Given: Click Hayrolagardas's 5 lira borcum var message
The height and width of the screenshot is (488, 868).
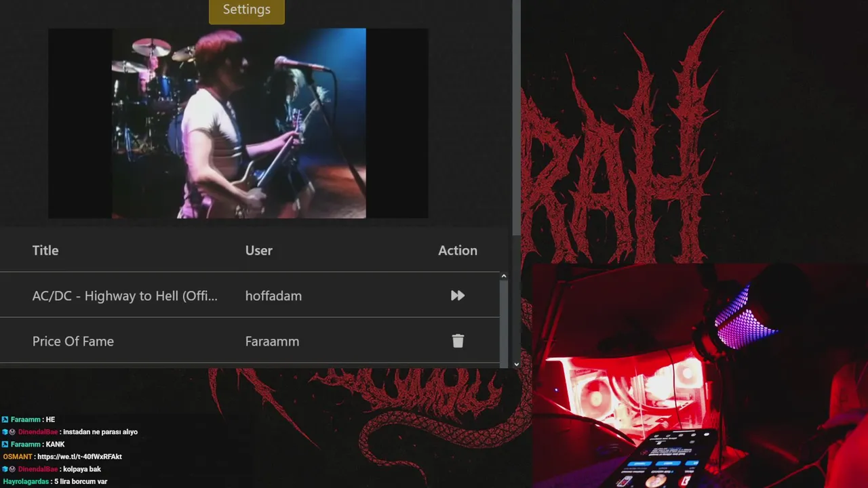Looking at the screenshot, I should coord(55,481).
